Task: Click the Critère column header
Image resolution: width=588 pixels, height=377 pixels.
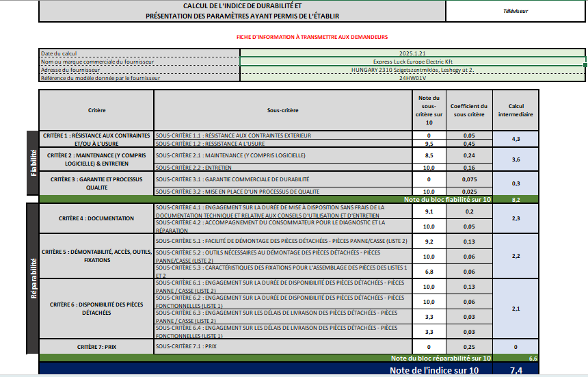Action: tap(97, 110)
